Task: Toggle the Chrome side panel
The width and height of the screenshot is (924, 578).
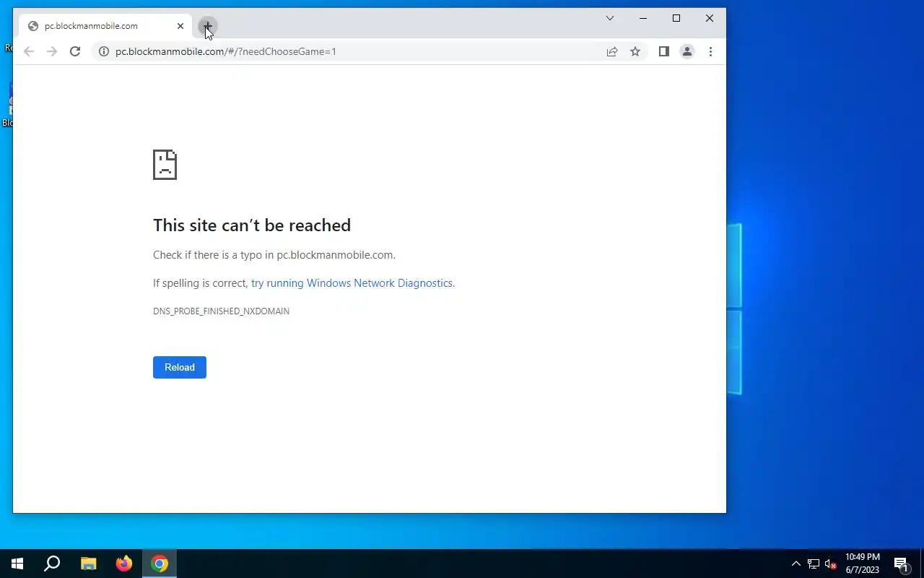Action: (x=664, y=51)
